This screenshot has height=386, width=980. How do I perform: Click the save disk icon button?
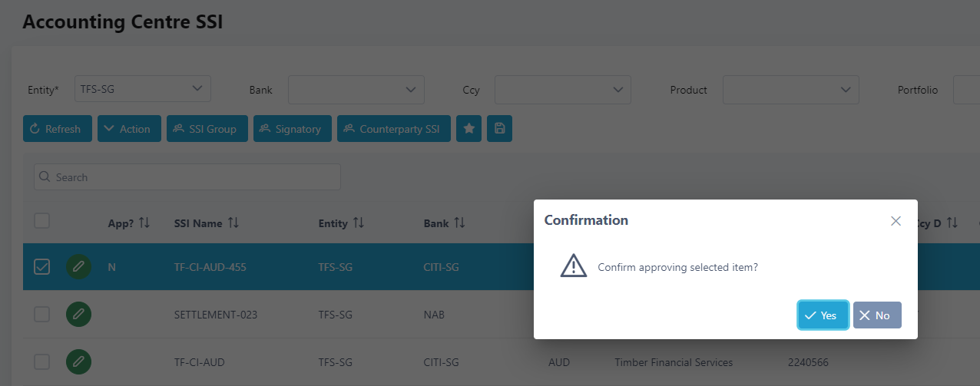(499, 129)
